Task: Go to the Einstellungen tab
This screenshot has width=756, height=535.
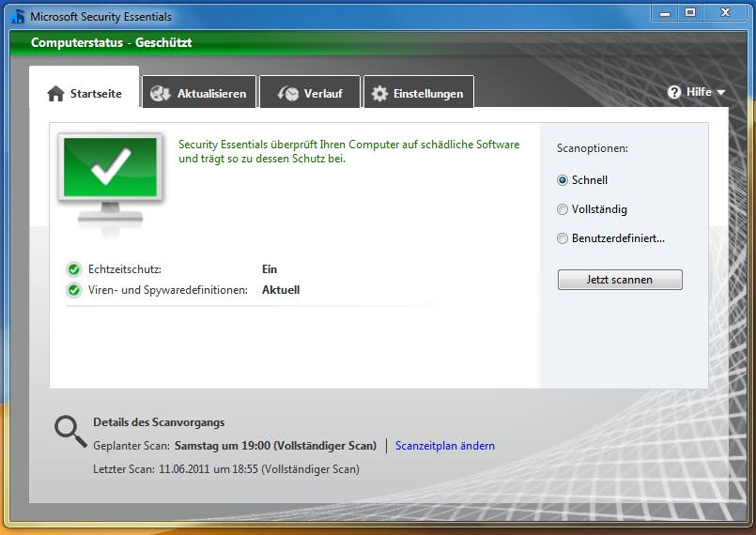Action: click(x=419, y=92)
